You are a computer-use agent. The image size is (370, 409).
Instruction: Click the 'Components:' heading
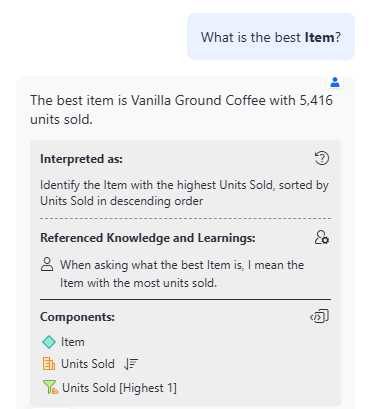pos(77,317)
